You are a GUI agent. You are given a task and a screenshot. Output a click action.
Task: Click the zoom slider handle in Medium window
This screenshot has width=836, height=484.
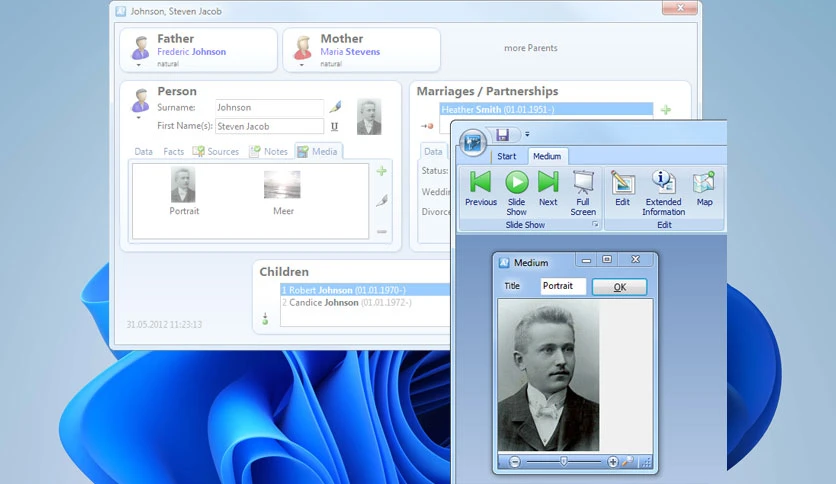point(564,462)
